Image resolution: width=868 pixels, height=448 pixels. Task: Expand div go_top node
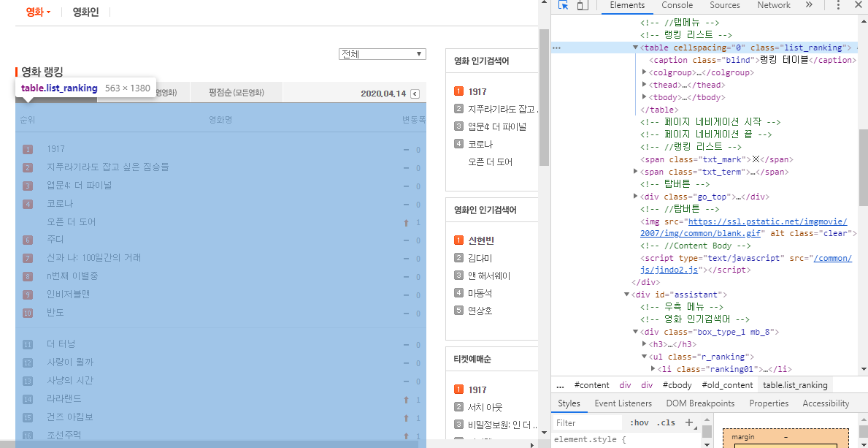pos(636,196)
